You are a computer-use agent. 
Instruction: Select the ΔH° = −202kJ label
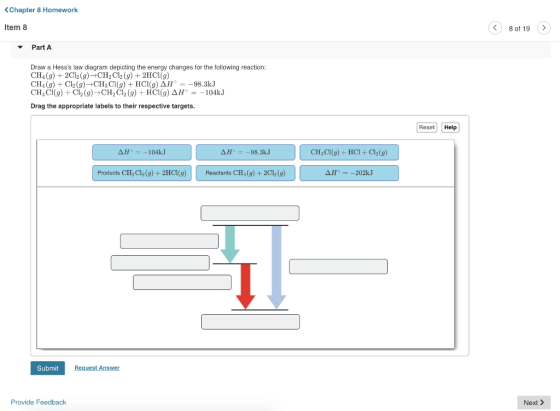pos(349,173)
